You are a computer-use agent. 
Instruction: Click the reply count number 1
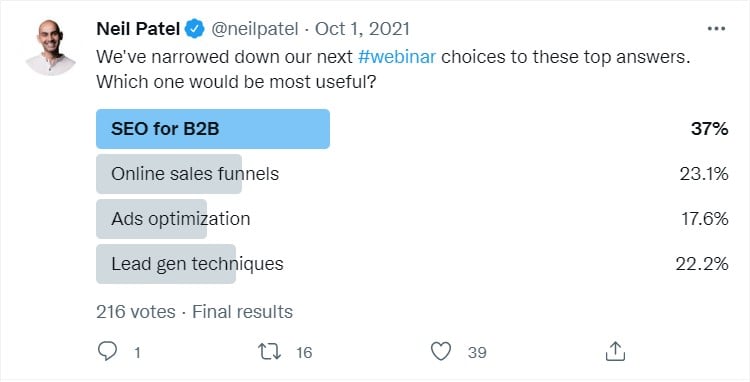[137, 352]
